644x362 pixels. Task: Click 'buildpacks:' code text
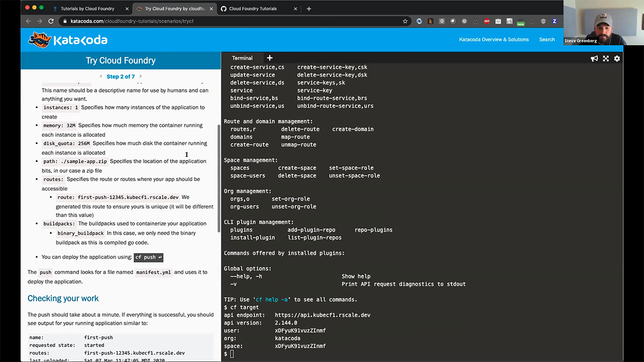point(59,224)
